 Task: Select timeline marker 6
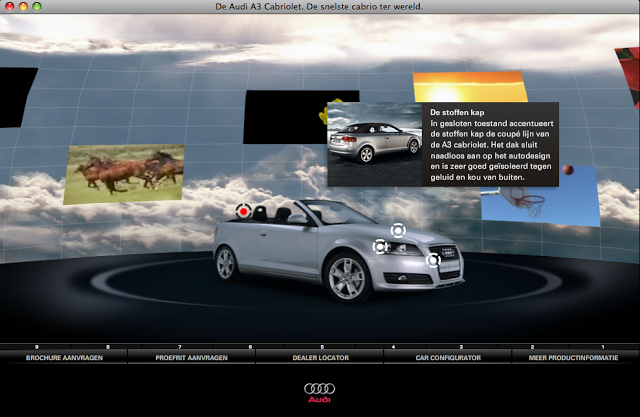[250, 347]
